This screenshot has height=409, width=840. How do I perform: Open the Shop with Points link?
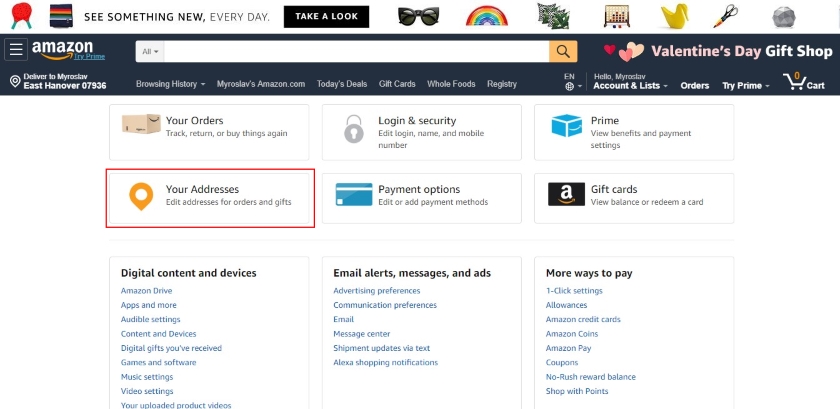577,391
